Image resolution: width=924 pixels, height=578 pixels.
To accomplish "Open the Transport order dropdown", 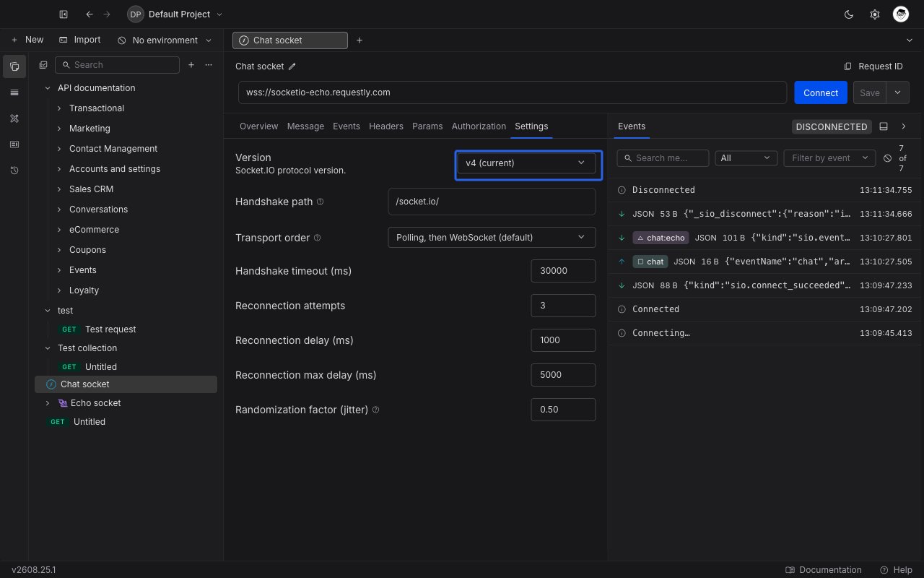I will click(492, 238).
